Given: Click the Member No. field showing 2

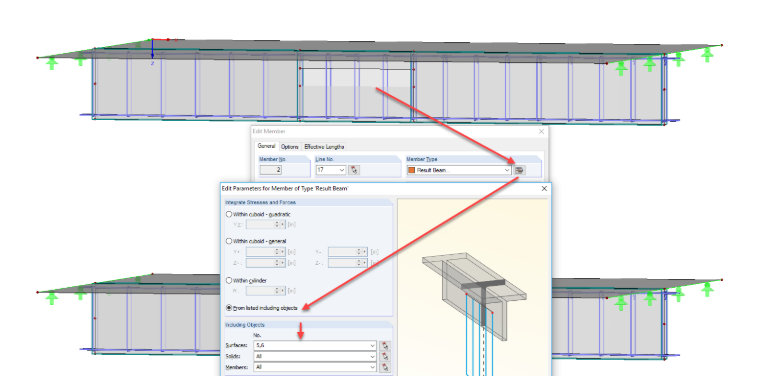Looking at the screenshot, I should point(271,170).
